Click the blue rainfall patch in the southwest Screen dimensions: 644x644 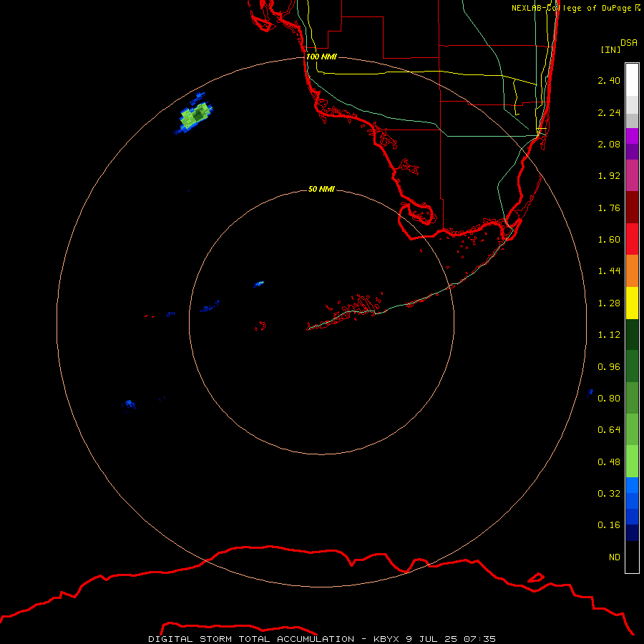pos(130,404)
